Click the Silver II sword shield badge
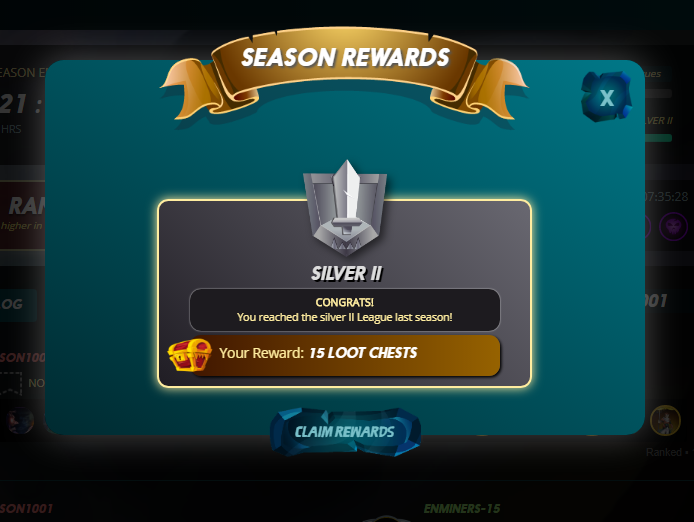Viewport: 694px width, 522px height. tap(345, 208)
